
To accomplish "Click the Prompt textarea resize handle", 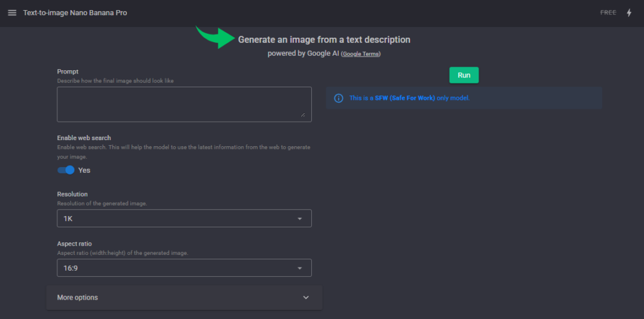I will coord(303,114).
